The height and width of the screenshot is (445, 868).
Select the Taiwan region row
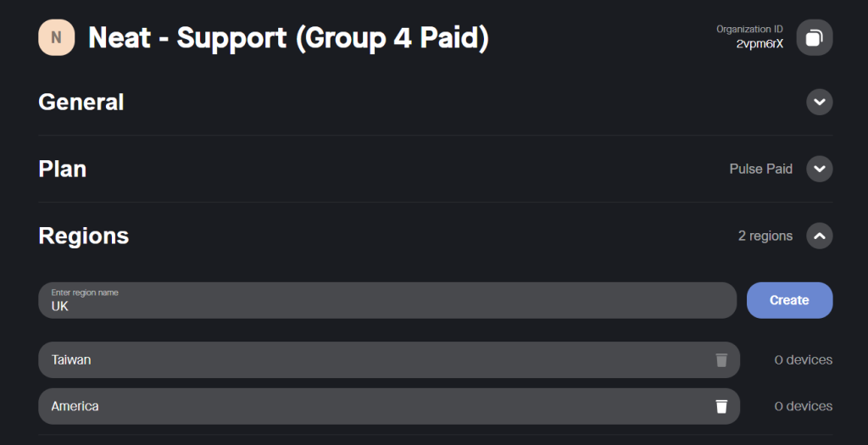(373, 360)
